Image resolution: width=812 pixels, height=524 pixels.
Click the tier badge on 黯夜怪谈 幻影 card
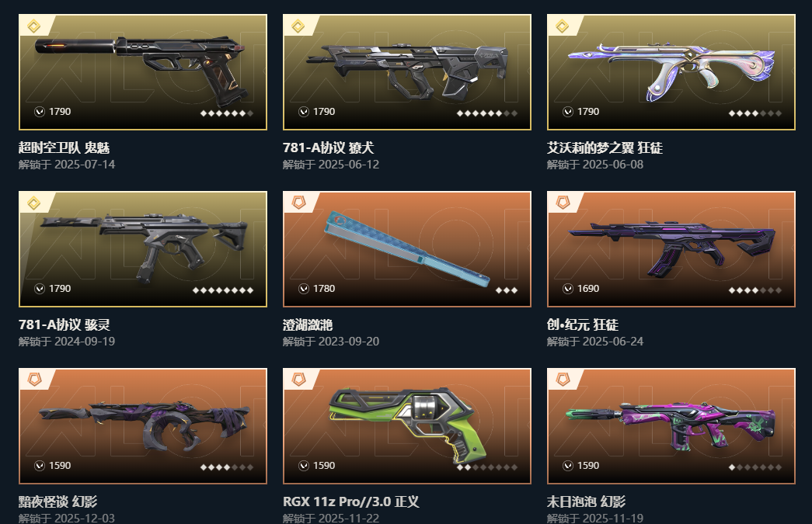[x=35, y=380]
